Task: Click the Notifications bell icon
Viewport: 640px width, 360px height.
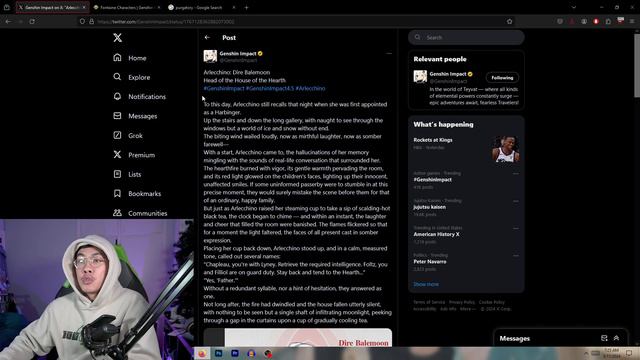Action: 117,96
